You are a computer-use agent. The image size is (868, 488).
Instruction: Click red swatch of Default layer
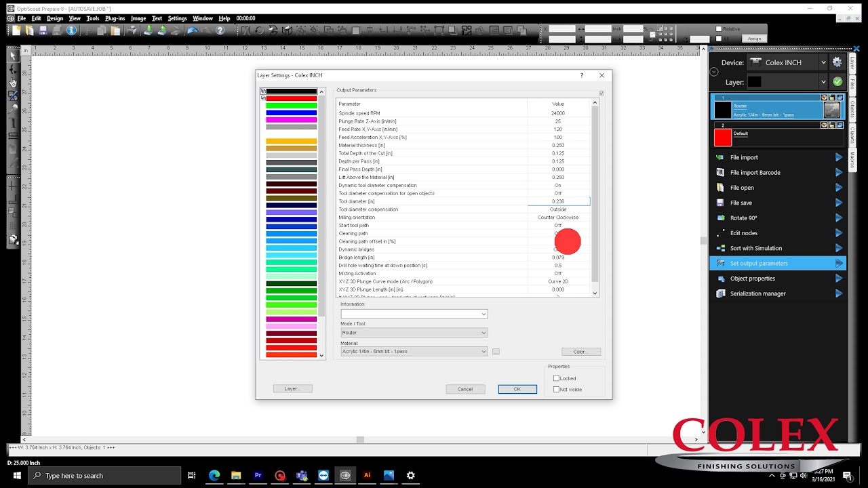(x=723, y=138)
